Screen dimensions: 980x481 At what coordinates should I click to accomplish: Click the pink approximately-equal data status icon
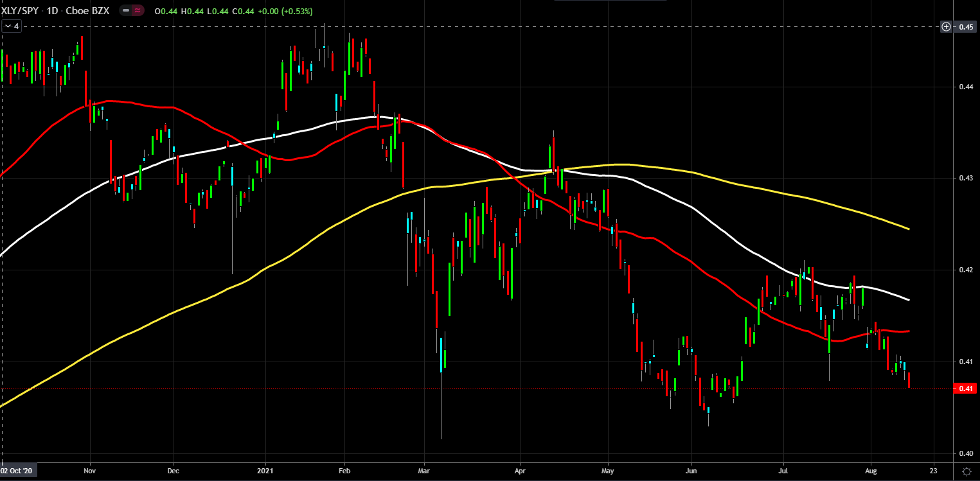[x=139, y=10]
